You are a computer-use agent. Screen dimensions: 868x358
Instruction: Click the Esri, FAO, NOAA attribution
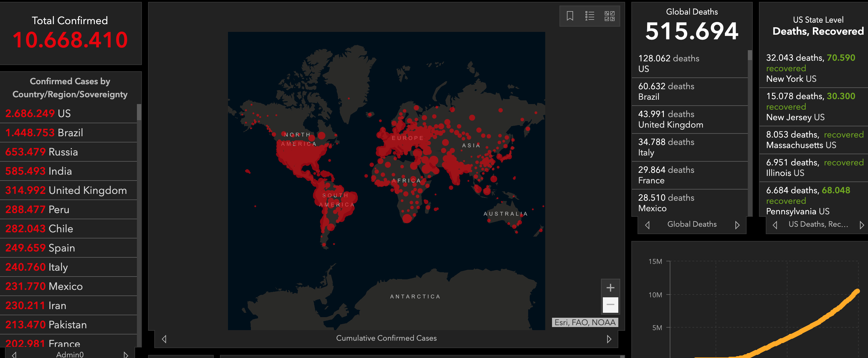point(585,322)
